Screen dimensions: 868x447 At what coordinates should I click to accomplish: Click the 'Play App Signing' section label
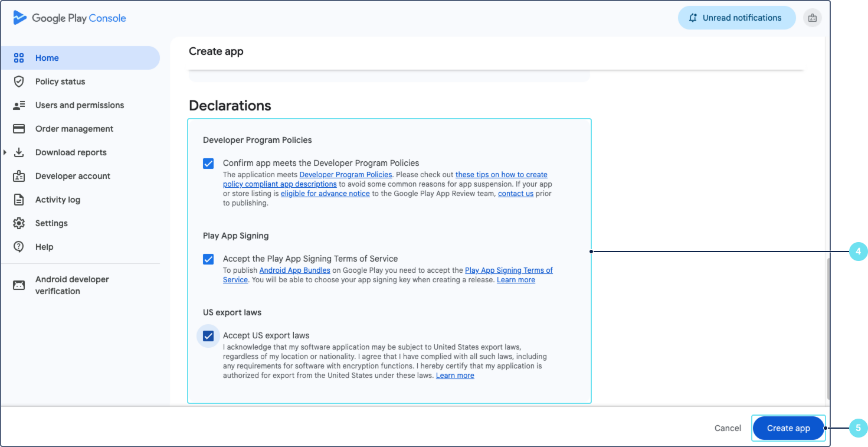point(236,236)
